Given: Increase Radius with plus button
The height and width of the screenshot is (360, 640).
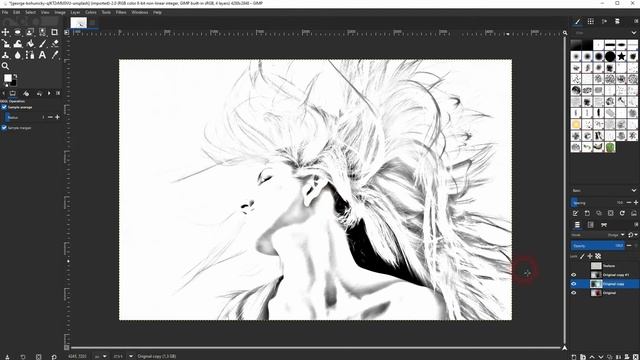Looking at the screenshot, I should tap(57, 117).
